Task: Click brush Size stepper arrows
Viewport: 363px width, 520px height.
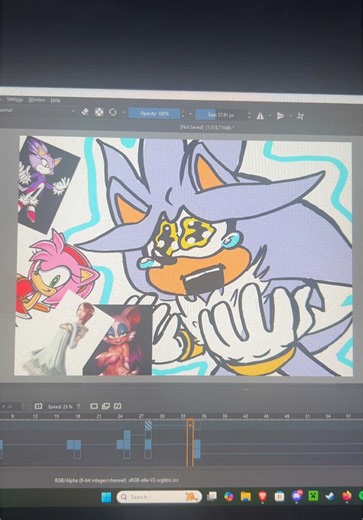Action: point(250,115)
